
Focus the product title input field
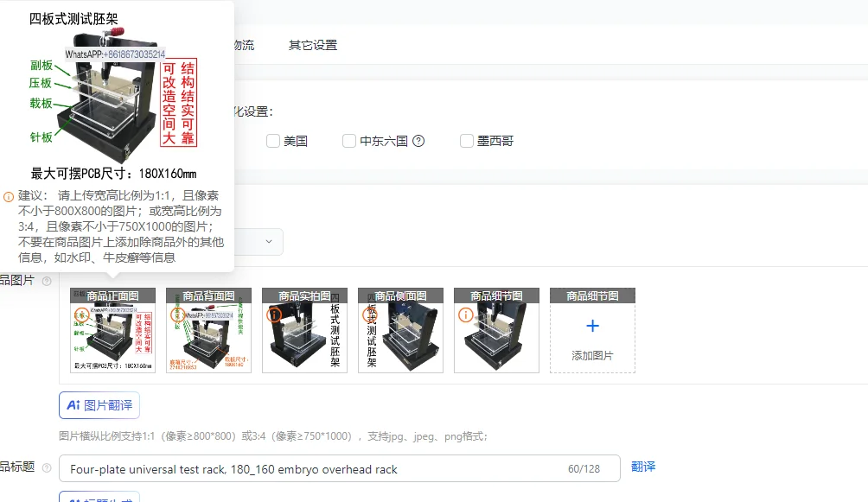click(x=340, y=469)
